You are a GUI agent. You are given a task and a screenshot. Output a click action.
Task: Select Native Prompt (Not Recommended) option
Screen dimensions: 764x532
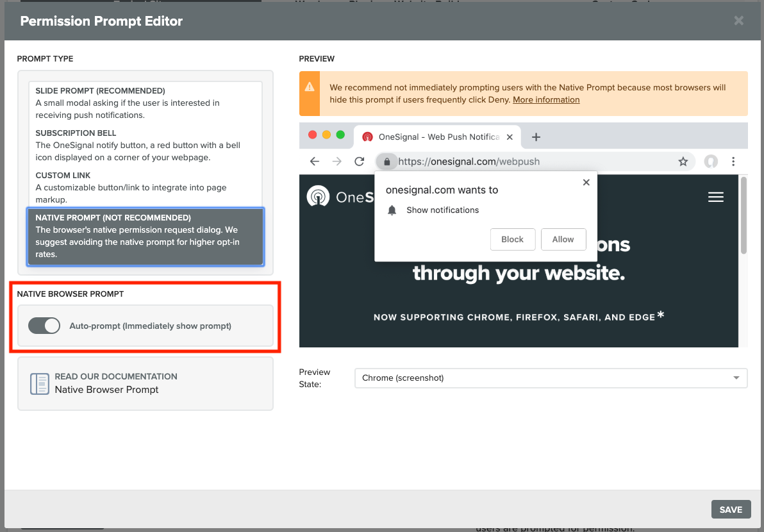point(145,237)
